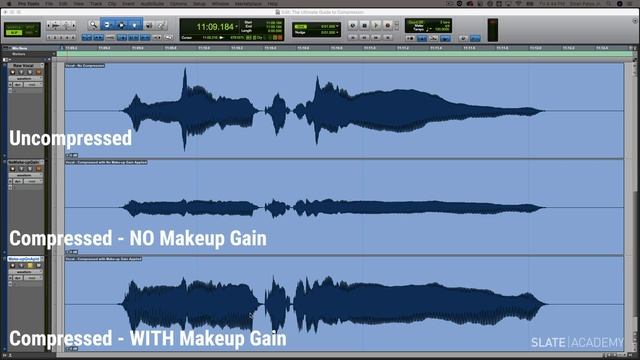This screenshot has height=360, width=640.
Task: Record-enable the Raw Vocal track
Action: click(x=13, y=72)
